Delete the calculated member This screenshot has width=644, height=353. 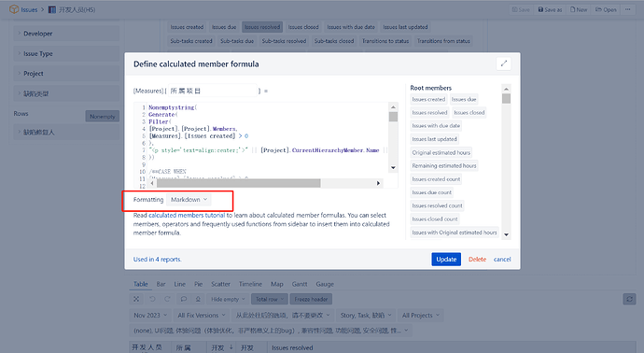477,260
